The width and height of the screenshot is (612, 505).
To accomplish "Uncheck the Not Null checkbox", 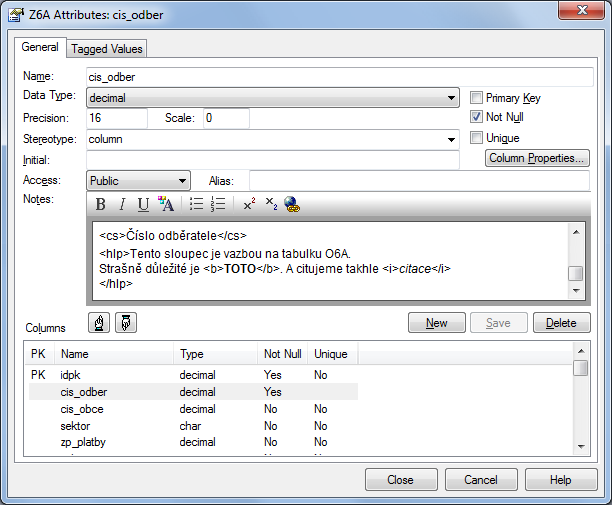I will coord(477,117).
